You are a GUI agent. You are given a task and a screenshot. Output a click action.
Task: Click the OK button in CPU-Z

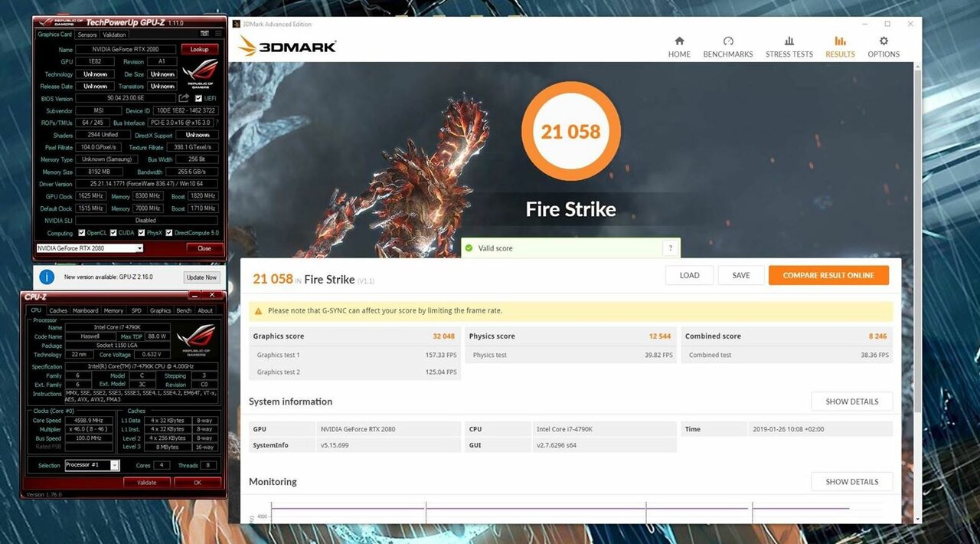pyautogui.click(x=198, y=483)
